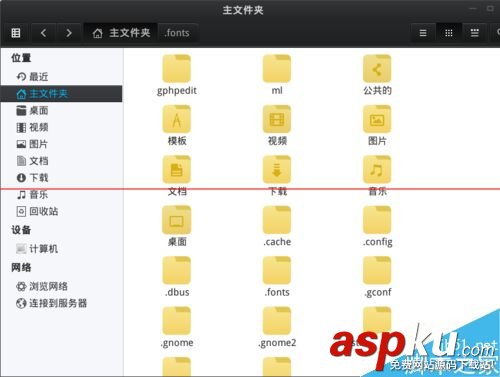
Task: Open 视频 in the sidebar
Action: click(62, 127)
